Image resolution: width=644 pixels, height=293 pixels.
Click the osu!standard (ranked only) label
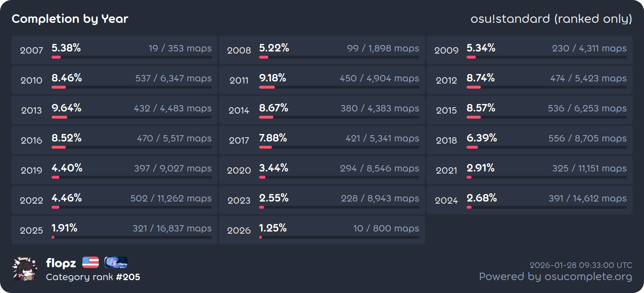[551, 19]
